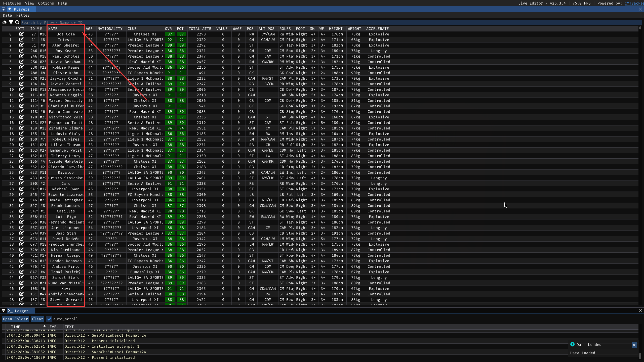Click edit icon for Xavi
This screenshot has height=362, width=644.
point(21,288)
